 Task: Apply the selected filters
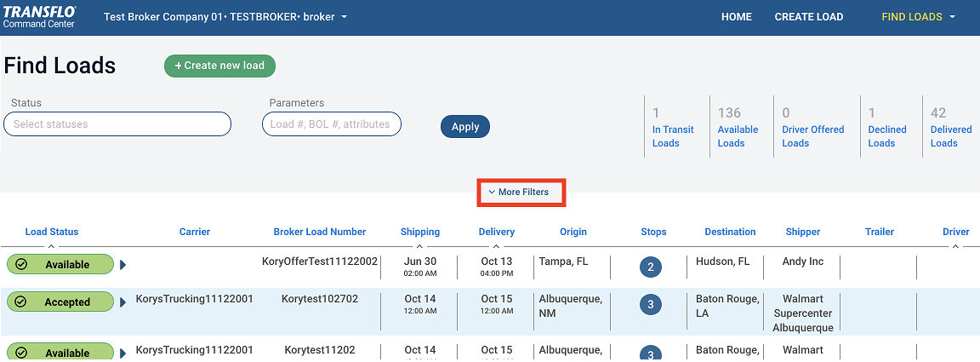(x=465, y=127)
